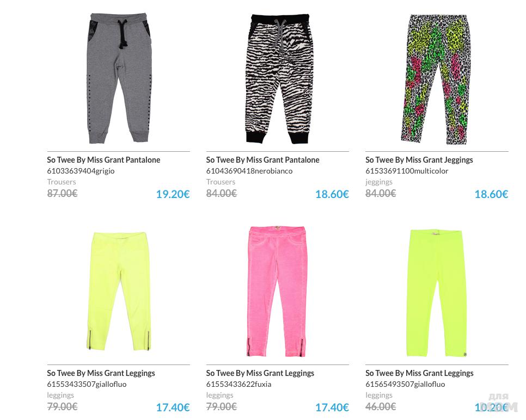Click the jeggings category label
The image size is (526, 420).
coord(379,182)
